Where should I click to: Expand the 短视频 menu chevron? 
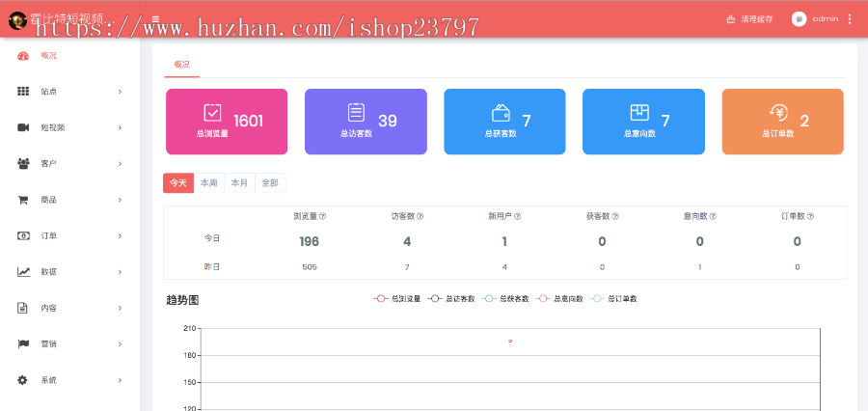pos(120,128)
